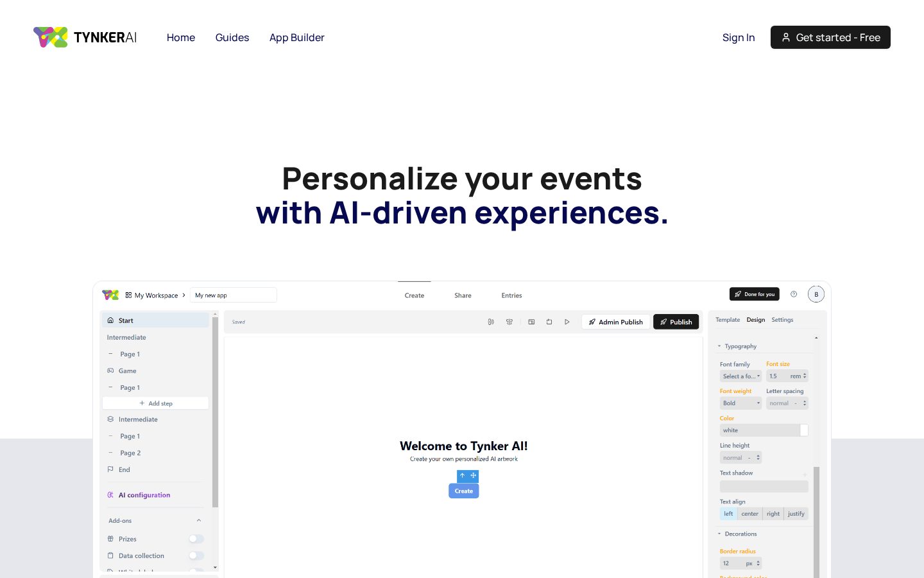Viewport: 924px width, 578px height.
Task: Click the rocket icon on Done for you
Action: pyautogui.click(x=738, y=294)
